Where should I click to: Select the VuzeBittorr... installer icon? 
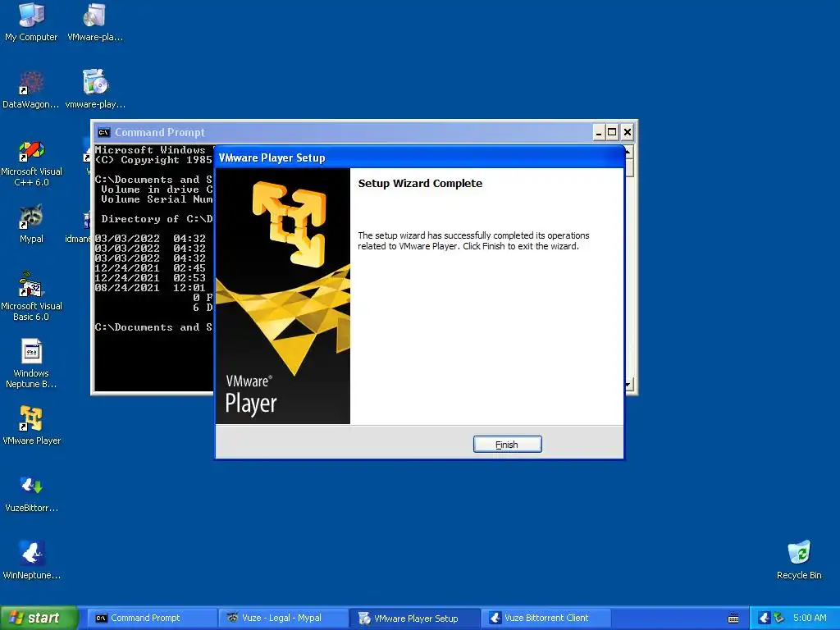(31, 493)
